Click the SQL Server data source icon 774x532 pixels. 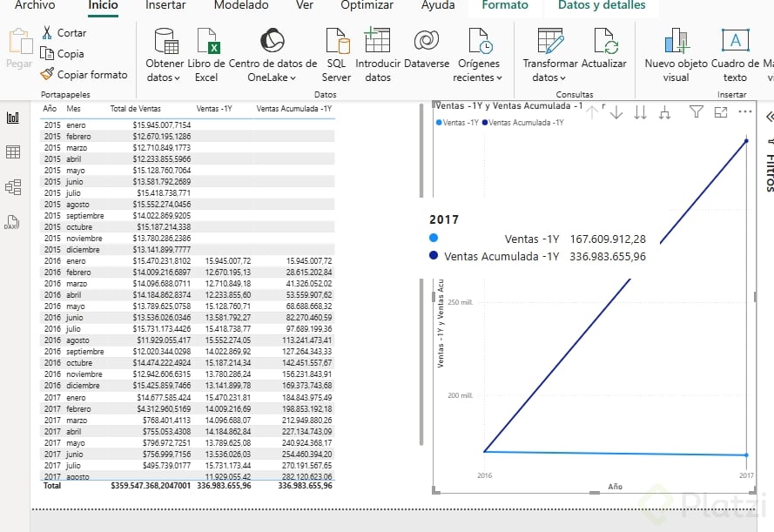pos(337,42)
